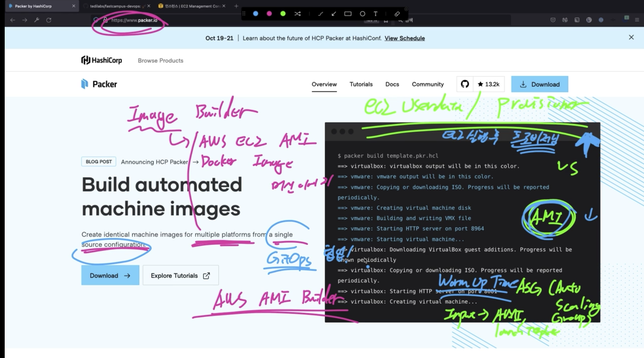Open the browser hamburger menu
This screenshot has height=358, width=644.
[637, 20]
